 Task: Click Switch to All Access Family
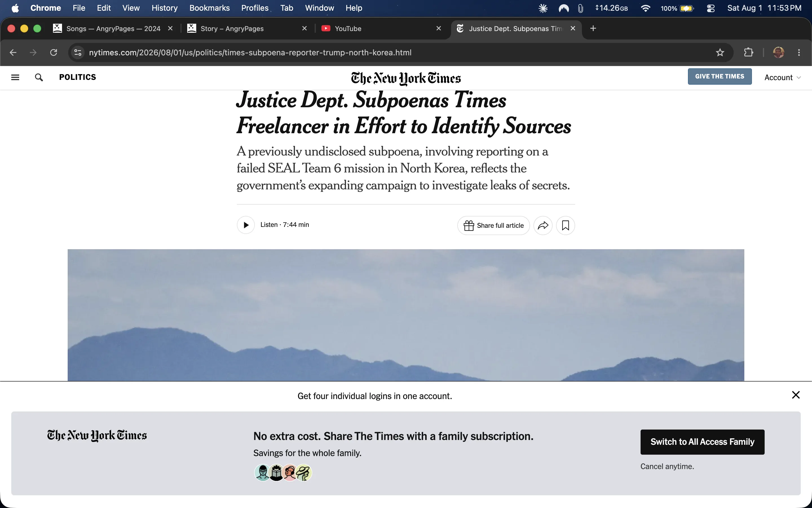702,442
